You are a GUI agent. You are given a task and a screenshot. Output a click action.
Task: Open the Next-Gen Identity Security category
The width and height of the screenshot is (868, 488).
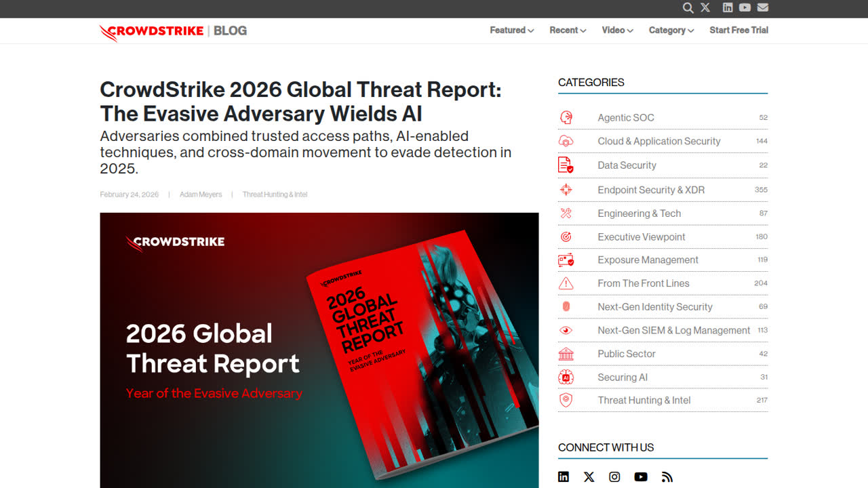pyautogui.click(x=655, y=307)
